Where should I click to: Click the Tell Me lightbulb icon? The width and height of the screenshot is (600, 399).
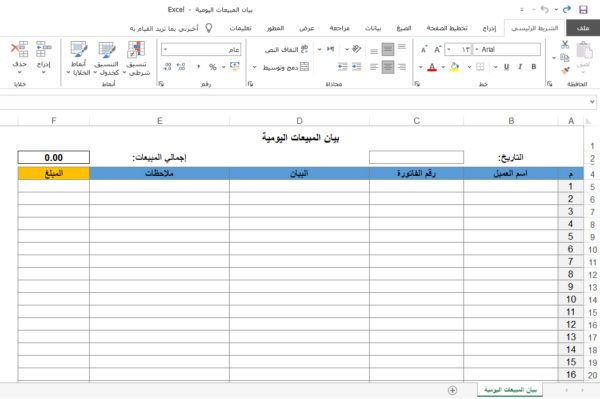click(209, 28)
